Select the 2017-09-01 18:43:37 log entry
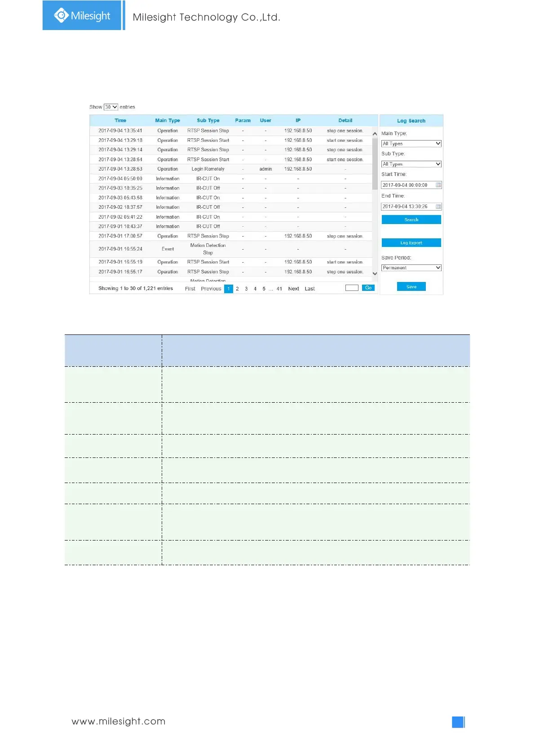This screenshot has height=756, width=535. click(231, 226)
